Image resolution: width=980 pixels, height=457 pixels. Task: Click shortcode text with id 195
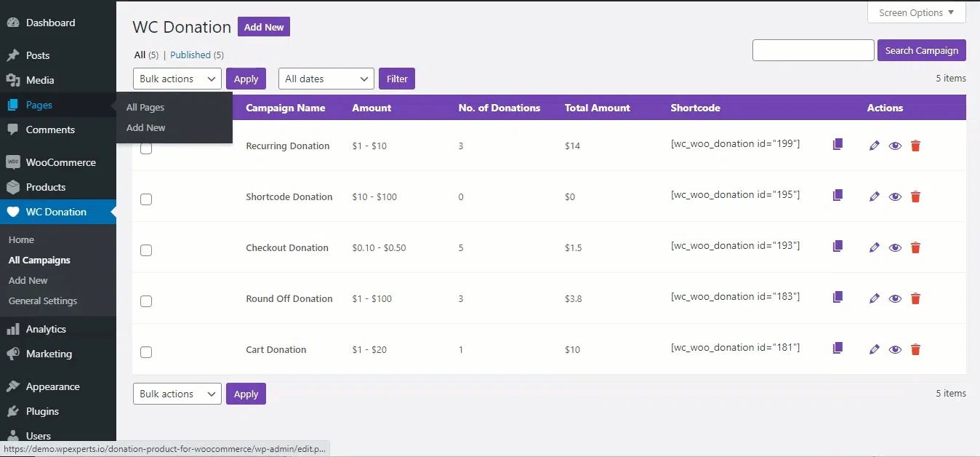tap(735, 194)
